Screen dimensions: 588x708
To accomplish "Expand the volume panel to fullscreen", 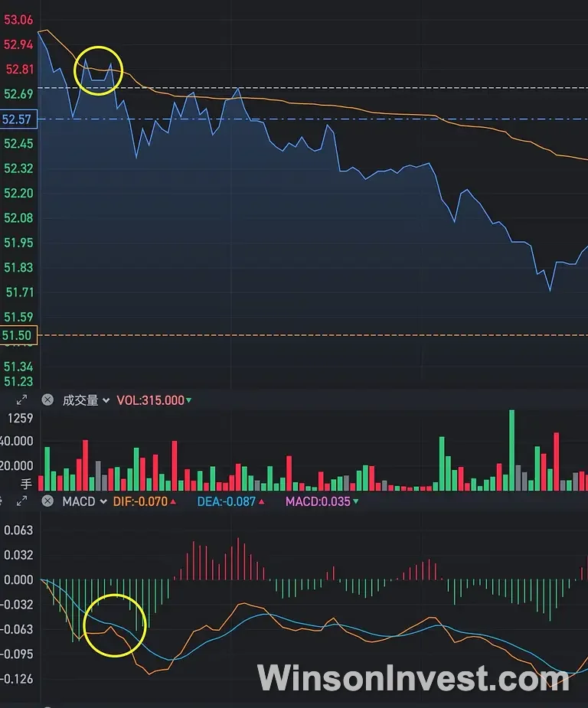I will (21, 400).
